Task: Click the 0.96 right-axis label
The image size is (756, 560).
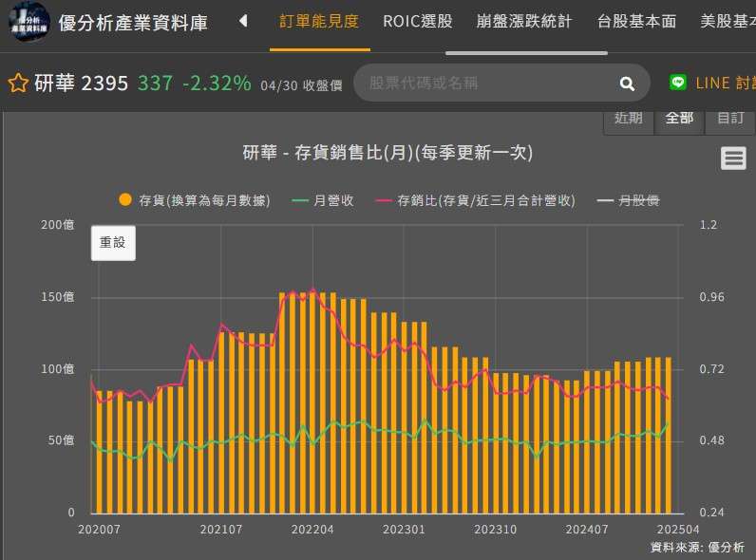Action: click(x=711, y=297)
